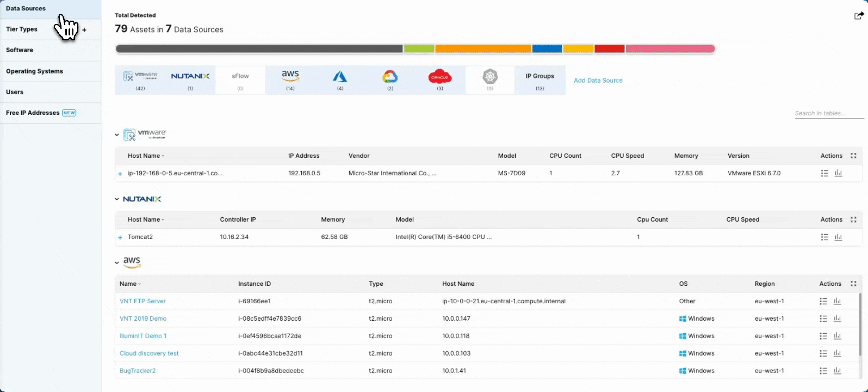Select the Azure data source tile
This screenshot has width=868, height=392.
340,80
